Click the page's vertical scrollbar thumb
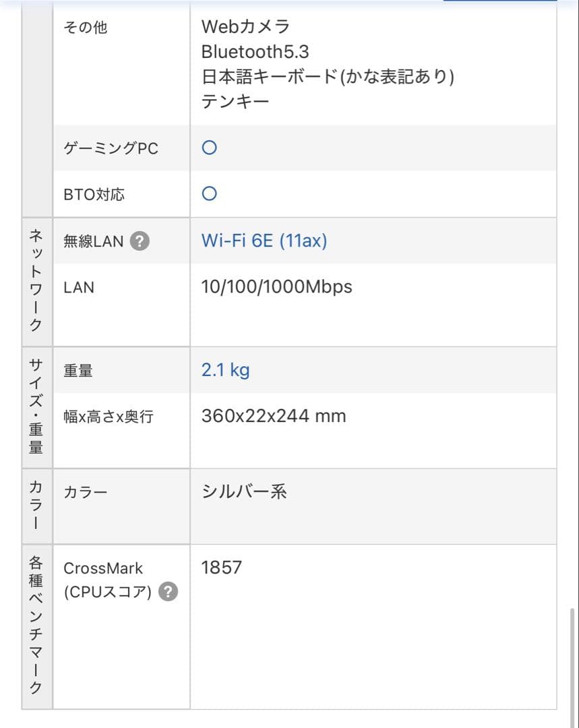579x728 pixels. [x=572, y=667]
